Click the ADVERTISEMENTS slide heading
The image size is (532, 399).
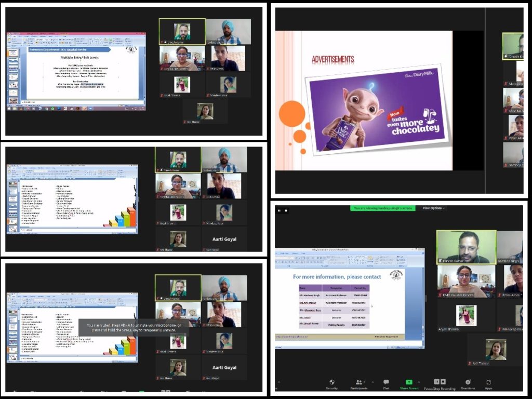[333, 60]
